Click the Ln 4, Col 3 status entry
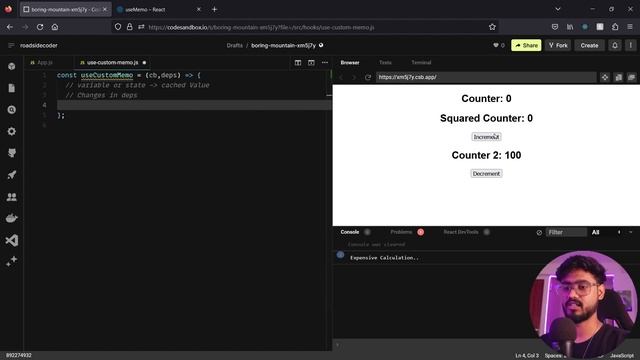The image size is (640, 360). click(x=527, y=356)
